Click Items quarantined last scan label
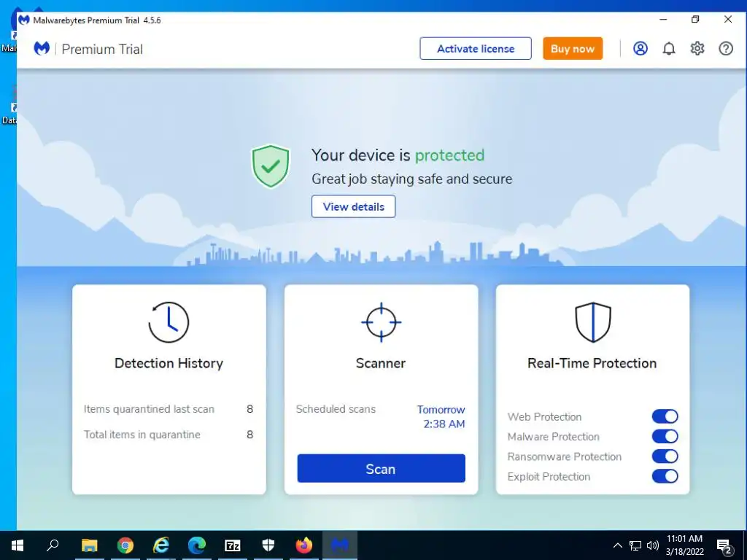The image size is (747, 560). coord(149,409)
